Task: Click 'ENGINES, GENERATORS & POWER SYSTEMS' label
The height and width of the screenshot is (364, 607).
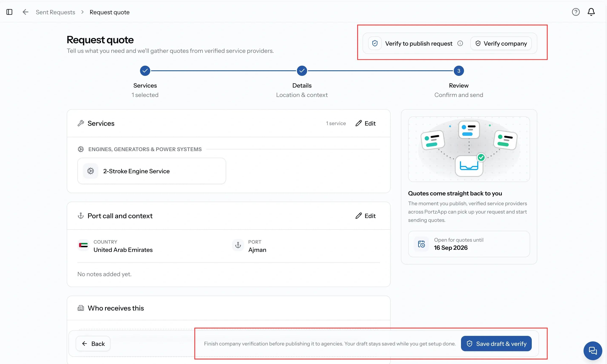Action: [x=145, y=149]
